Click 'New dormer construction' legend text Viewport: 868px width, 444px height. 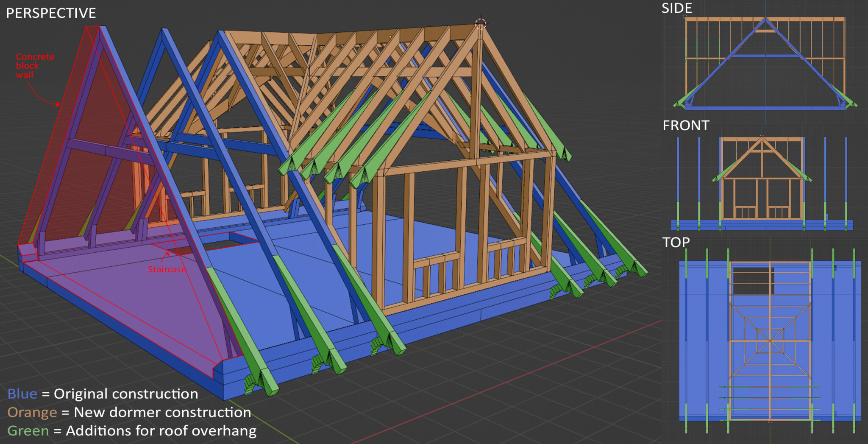(x=162, y=412)
